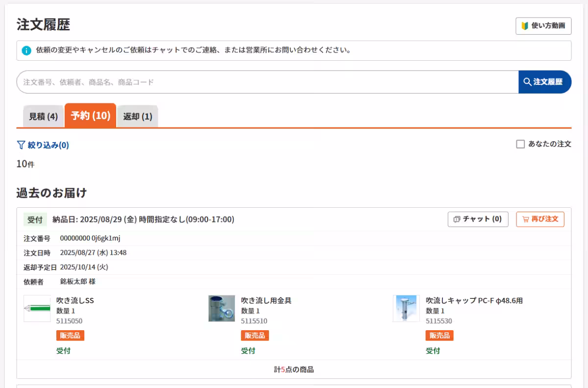Screen dimensions: 588x388
Task: Click the 販売品 badge under 吹き流しSS
Action: [x=70, y=336]
